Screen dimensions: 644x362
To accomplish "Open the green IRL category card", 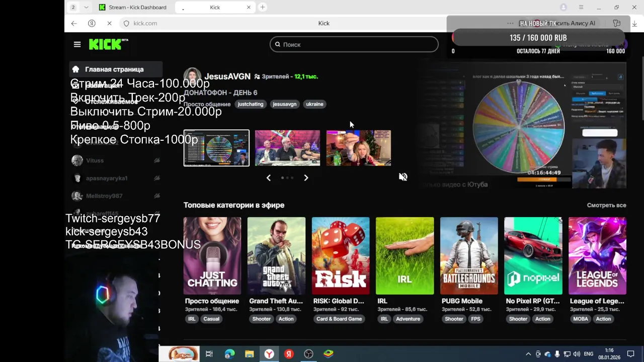I will click(405, 256).
